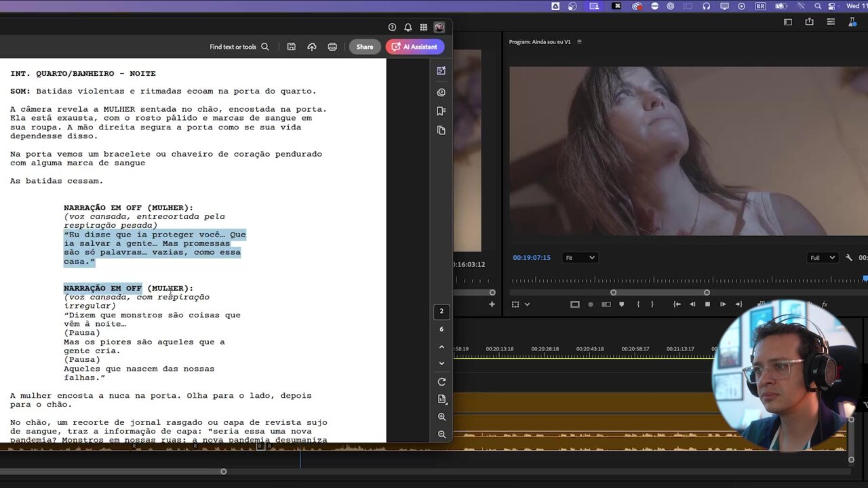Open the Full playback resolution dropdown
This screenshot has width=868, height=488.
tap(823, 258)
